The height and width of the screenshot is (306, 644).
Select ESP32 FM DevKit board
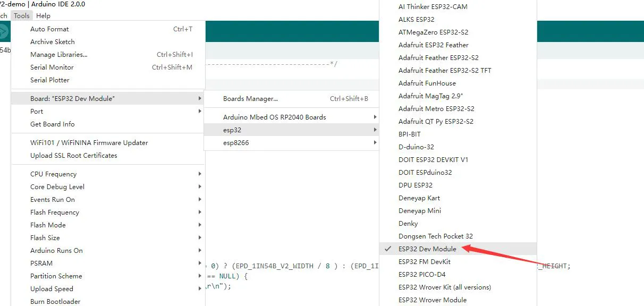pyautogui.click(x=458, y=262)
